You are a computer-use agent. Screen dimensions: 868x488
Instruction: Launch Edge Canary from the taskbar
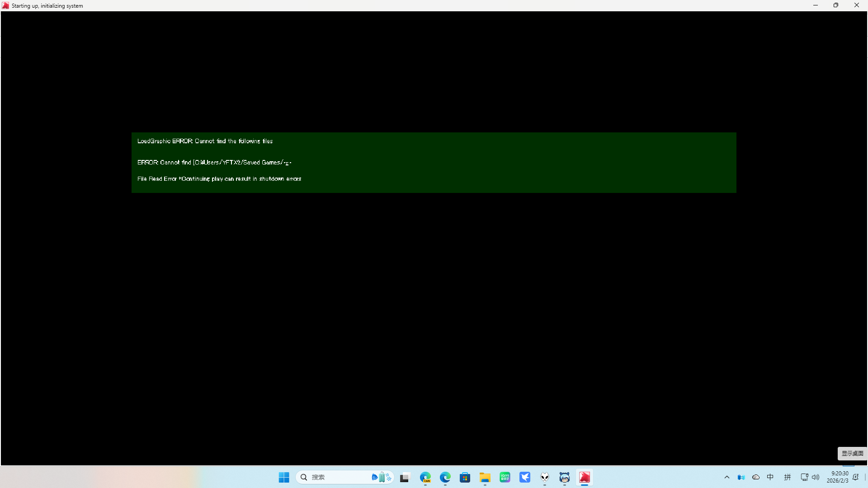tap(425, 477)
